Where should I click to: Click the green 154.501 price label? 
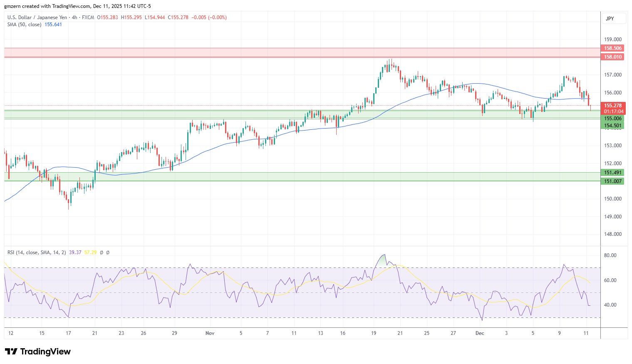[612, 126]
